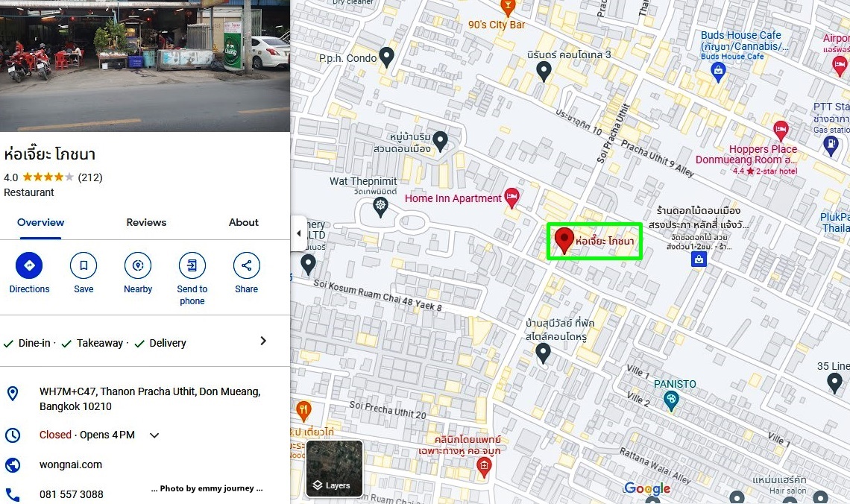The width and height of the screenshot is (850, 504).
Task: Open Nearby search icon
Action: (x=138, y=265)
